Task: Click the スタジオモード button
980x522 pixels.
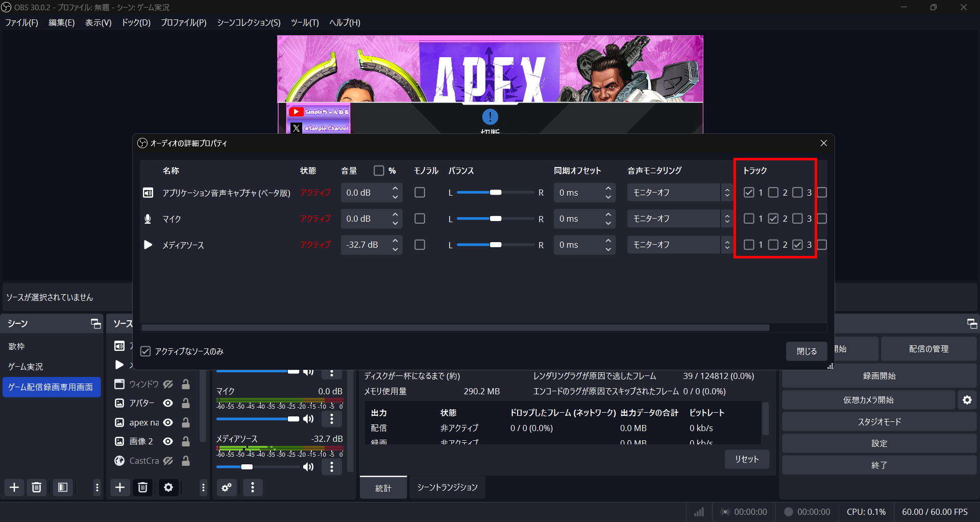Action: [879, 422]
